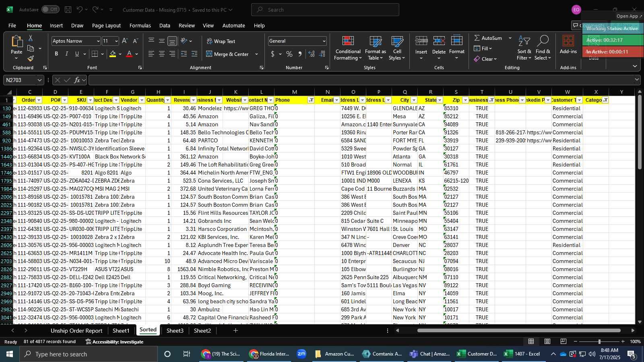The height and width of the screenshot is (362, 644).
Task: Open the Data ribbon tab
Action: (165, 25)
